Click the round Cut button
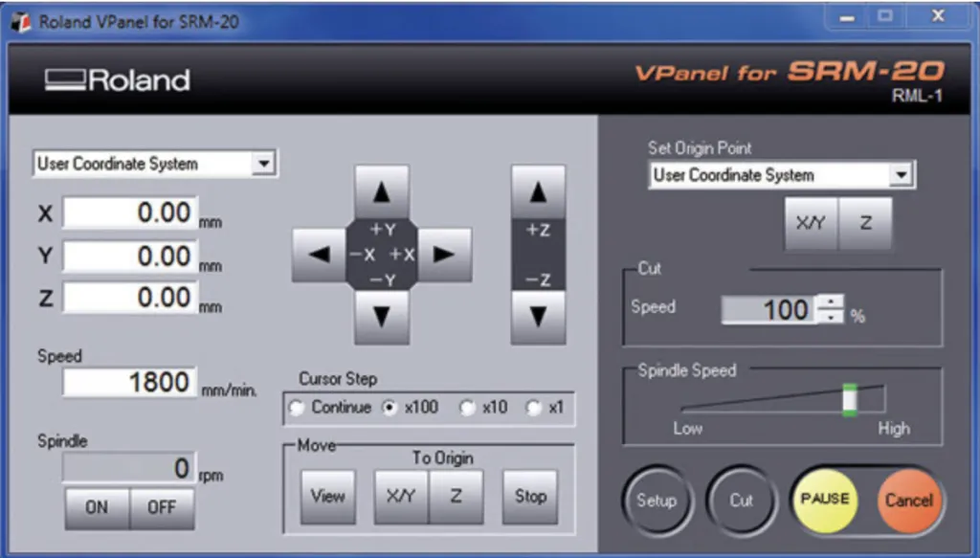 741,500
